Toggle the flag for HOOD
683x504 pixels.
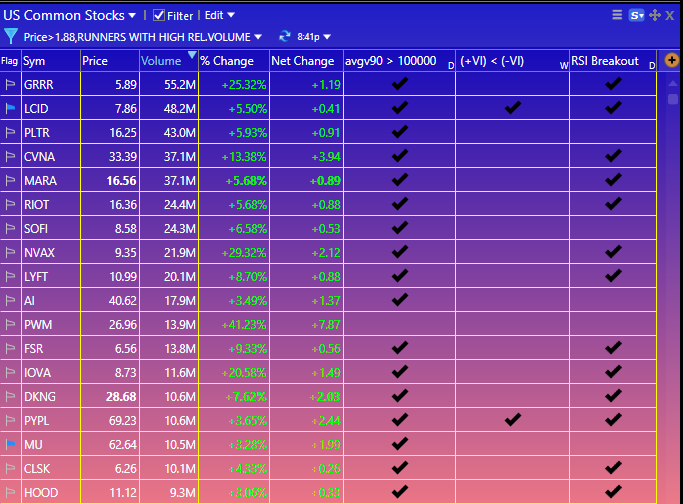[x=10, y=493]
